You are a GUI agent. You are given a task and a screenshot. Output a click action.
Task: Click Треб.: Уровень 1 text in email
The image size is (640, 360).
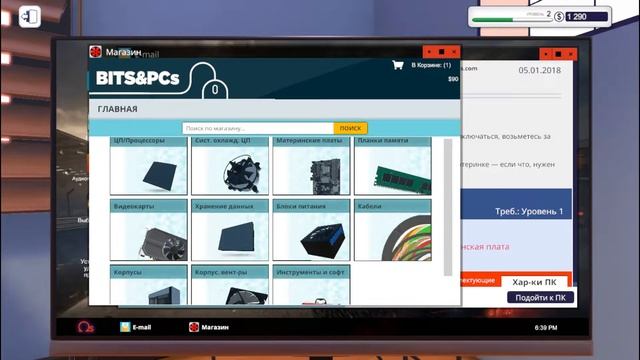click(529, 211)
